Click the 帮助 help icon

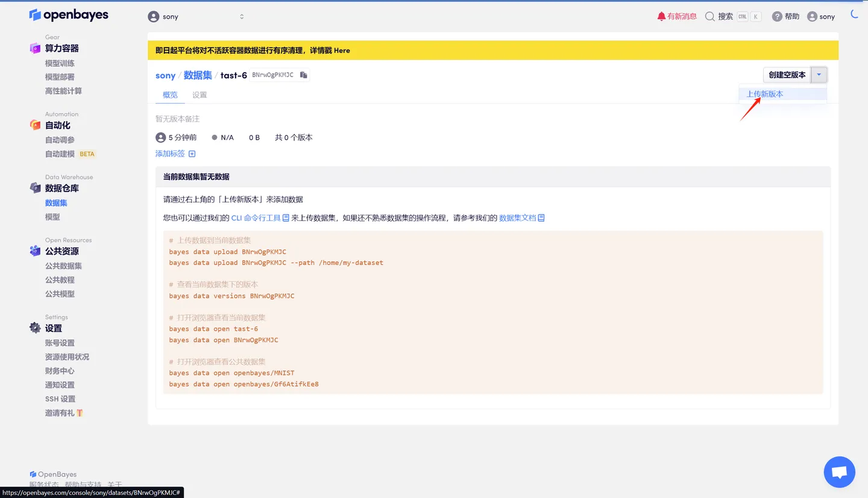[x=776, y=16]
